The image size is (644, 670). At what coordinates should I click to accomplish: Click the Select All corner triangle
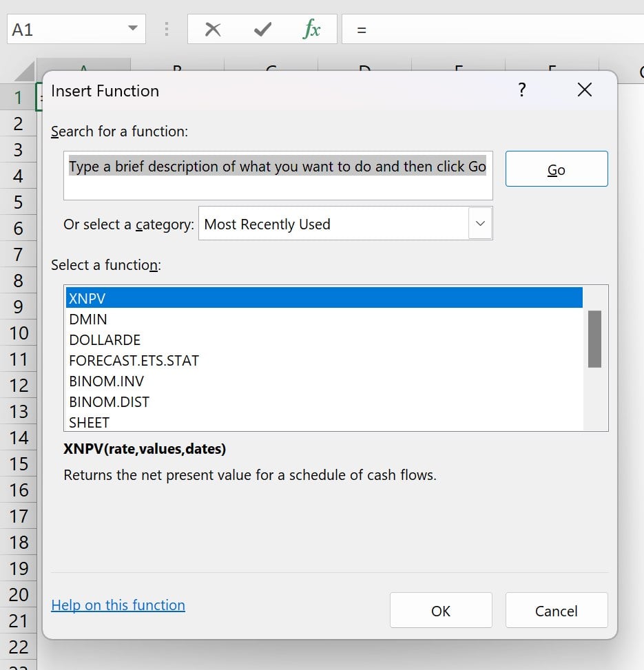(25, 71)
